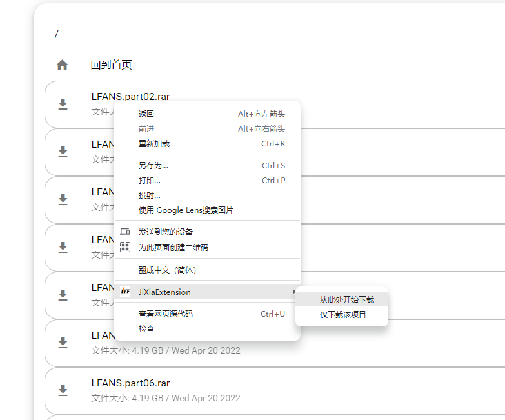Select 打印... menu entry
This screenshot has height=420, width=505.
tap(208, 181)
